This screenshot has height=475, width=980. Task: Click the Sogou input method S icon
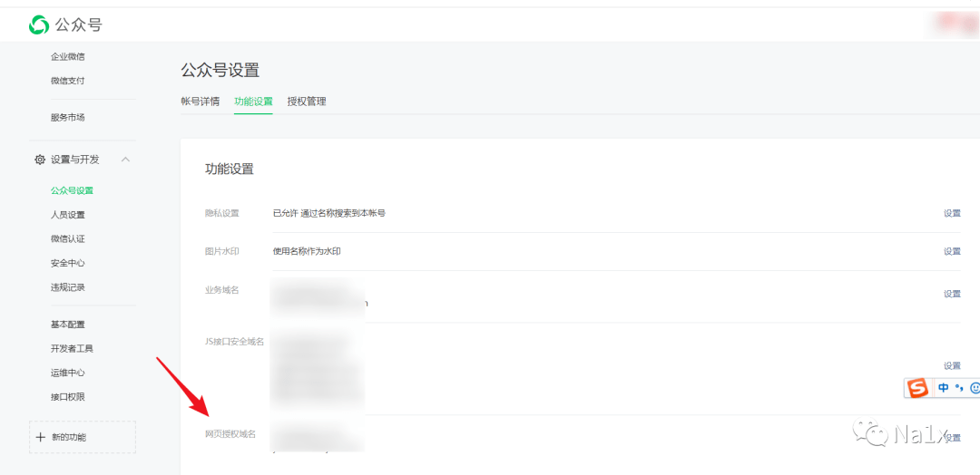pos(917,388)
